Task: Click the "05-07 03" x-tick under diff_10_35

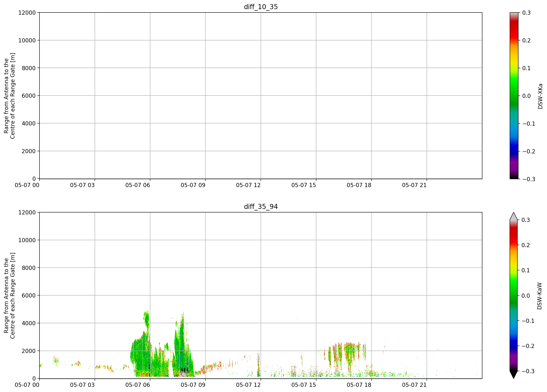Action: 82,185
